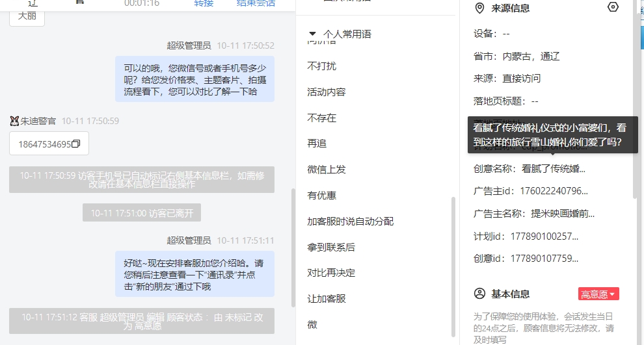The width and height of the screenshot is (644, 345).
Task: Click the chat history scrollbar
Action: (293, 248)
